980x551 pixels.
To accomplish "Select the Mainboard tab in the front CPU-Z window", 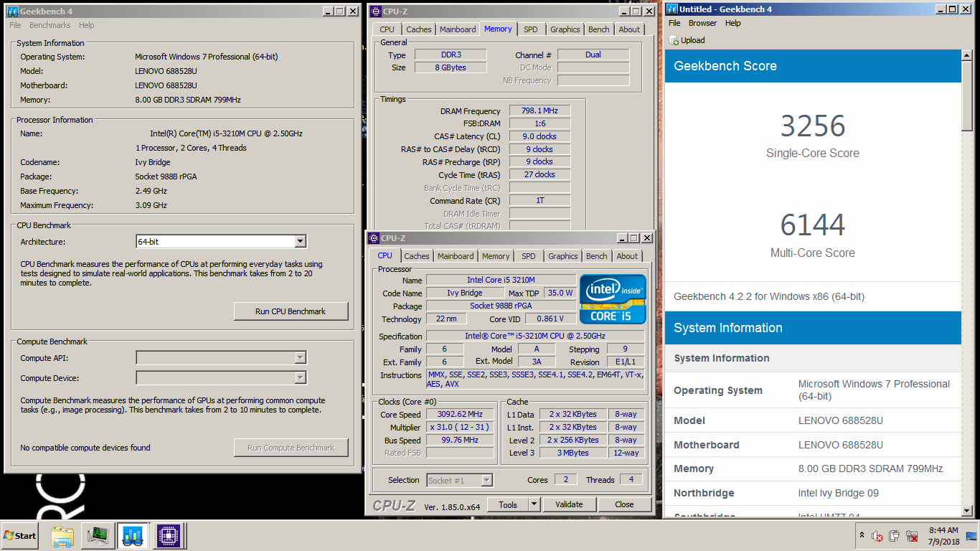I will (456, 256).
